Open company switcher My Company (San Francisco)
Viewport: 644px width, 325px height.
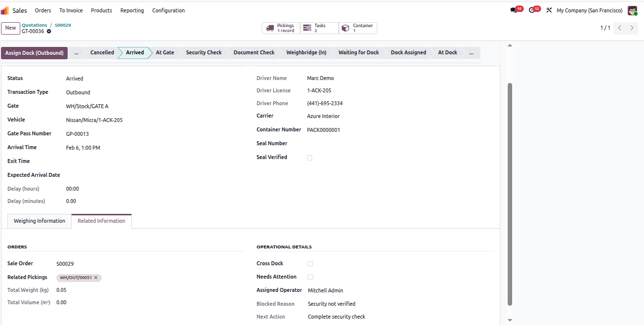589,10
